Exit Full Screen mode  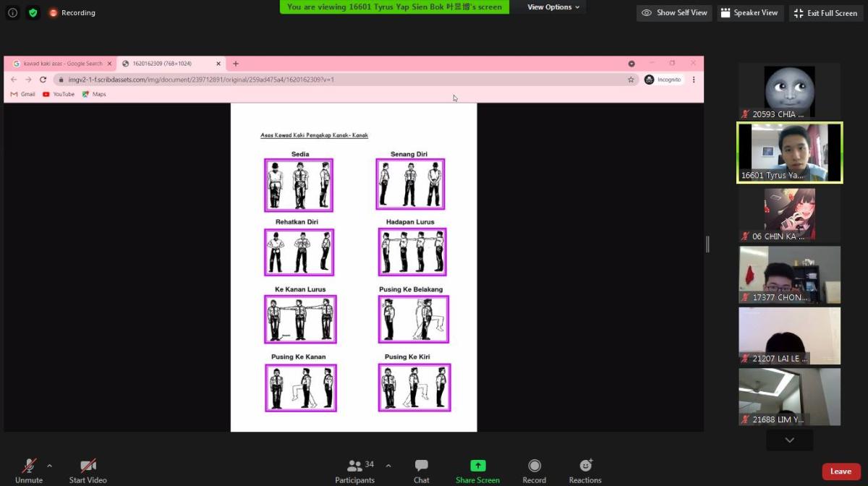coord(826,13)
